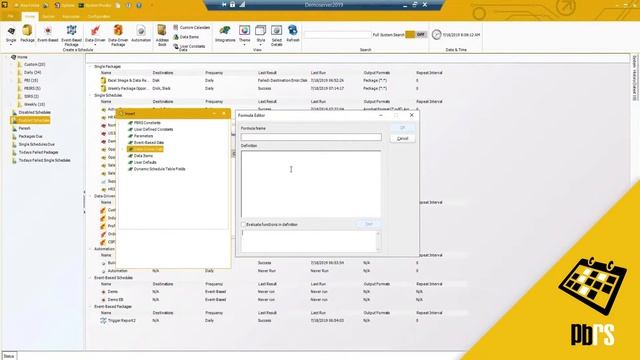This screenshot has height=360, width=640.
Task: Click the signal strength icon in session bar
Action: point(242,4)
